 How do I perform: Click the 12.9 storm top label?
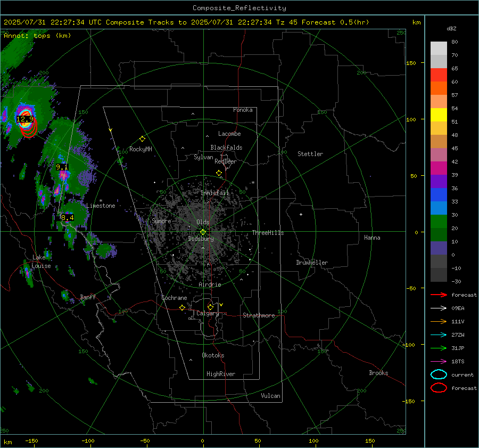(24, 119)
